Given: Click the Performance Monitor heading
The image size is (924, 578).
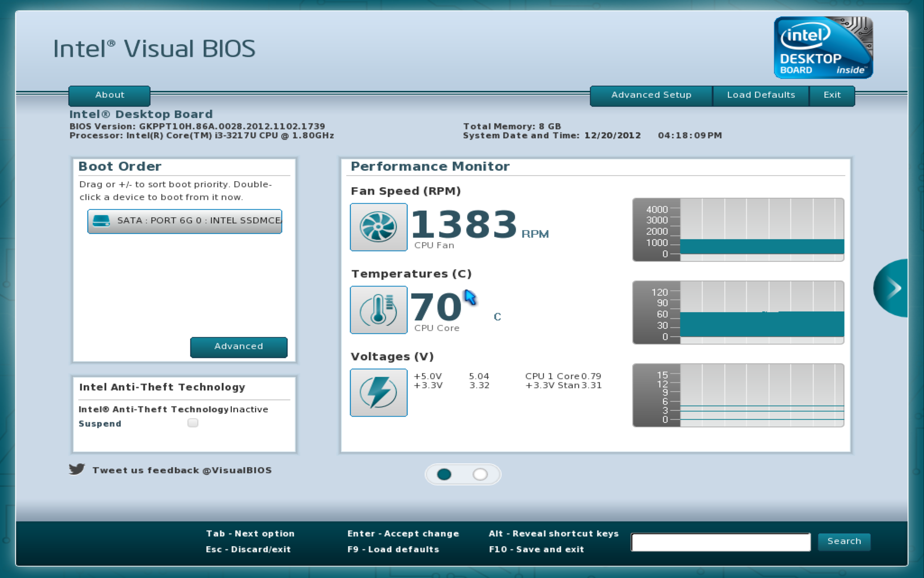Looking at the screenshot, I should [430, 166].
